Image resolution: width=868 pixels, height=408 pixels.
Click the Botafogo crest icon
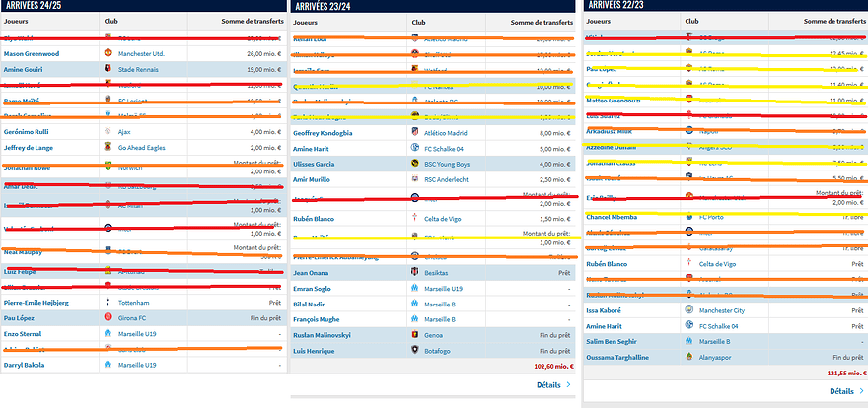coord(415,351)
